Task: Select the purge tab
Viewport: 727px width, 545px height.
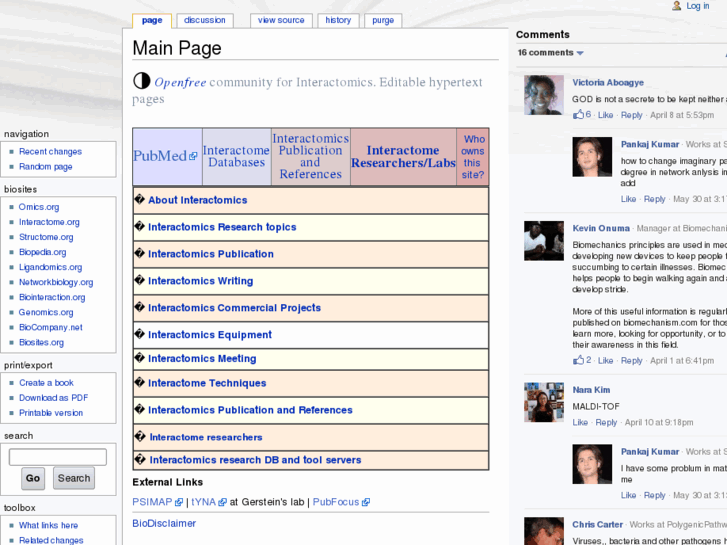Action: click(x=383, y=20)
